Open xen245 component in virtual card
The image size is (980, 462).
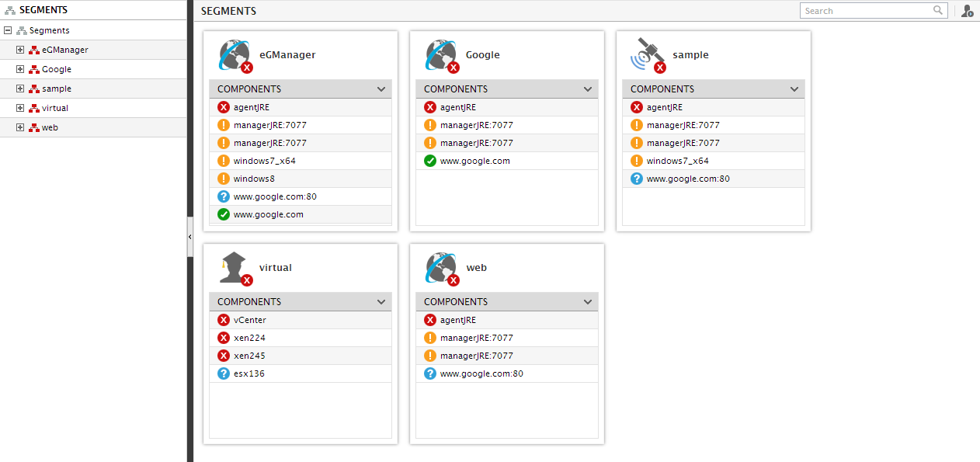tap(249, 356)
